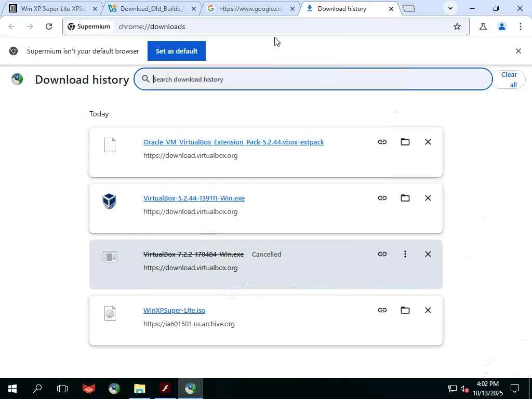
Task: Go forward to next page
Action: tap(30, 26)
